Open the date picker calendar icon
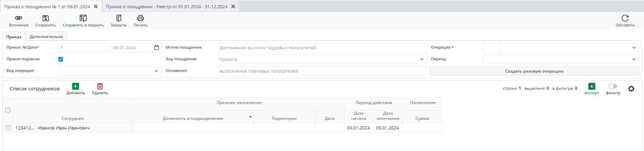 [157, 48]
